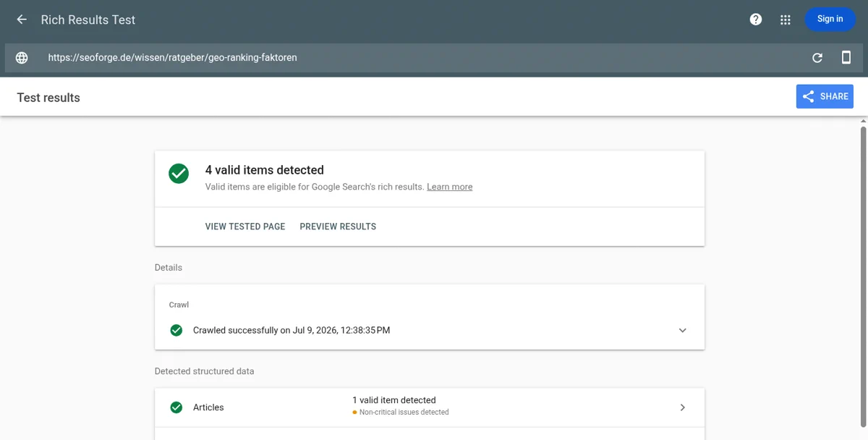The height and width of the screenshot is (440, 868).
Task: Click the globe icon beside URL
Action: coord(22,58)
